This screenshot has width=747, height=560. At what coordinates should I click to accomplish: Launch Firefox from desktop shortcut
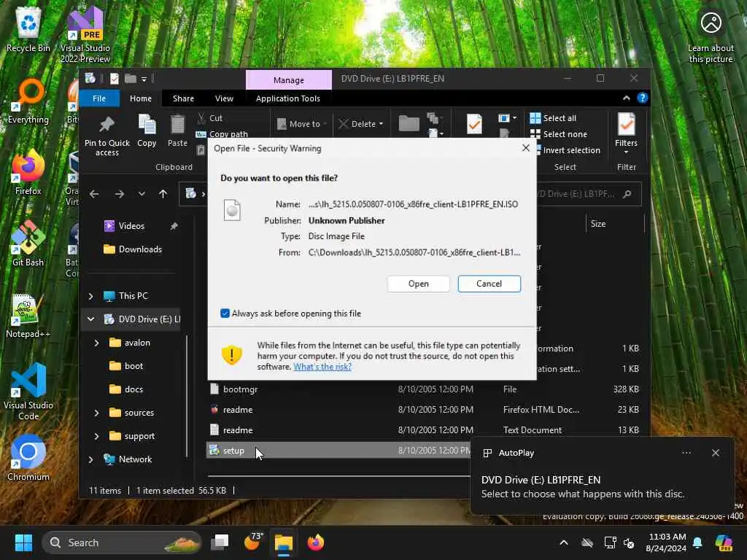pyautogui.click(x=28, y=174)
